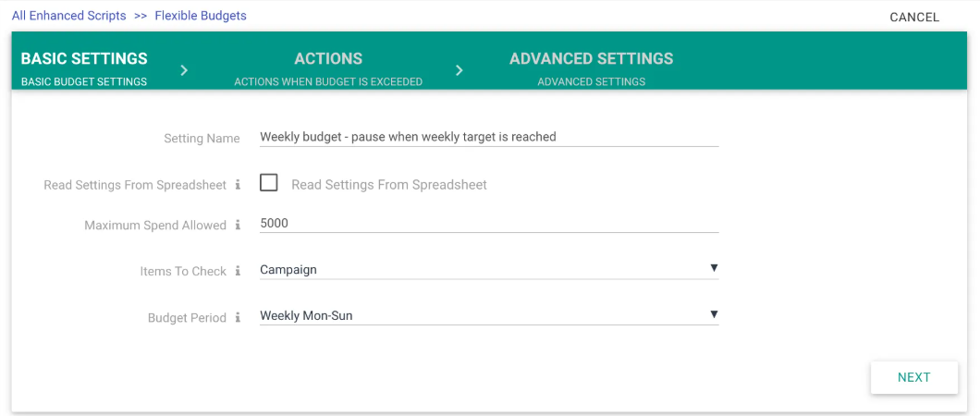Screen dimensions: 980x416
Task: Click CANCEL at the top right
Action: [x=913, y=17]
